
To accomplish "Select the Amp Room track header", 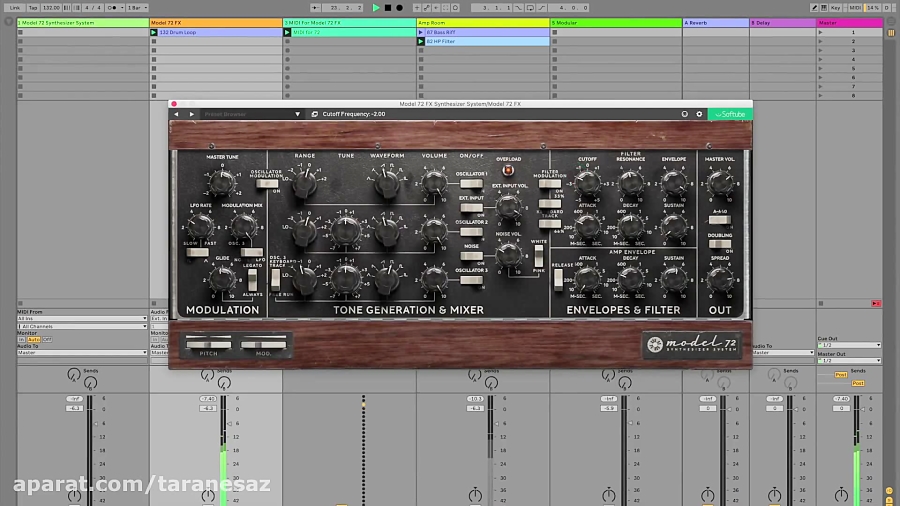I will coord(483,23).
